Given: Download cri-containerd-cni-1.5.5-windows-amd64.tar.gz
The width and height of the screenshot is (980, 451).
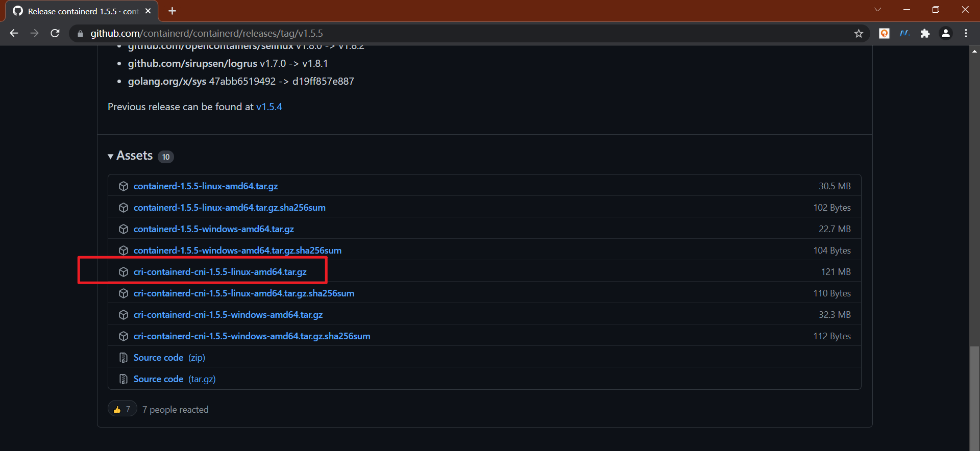Looking at the screenshot, I should tap(228, 315).
